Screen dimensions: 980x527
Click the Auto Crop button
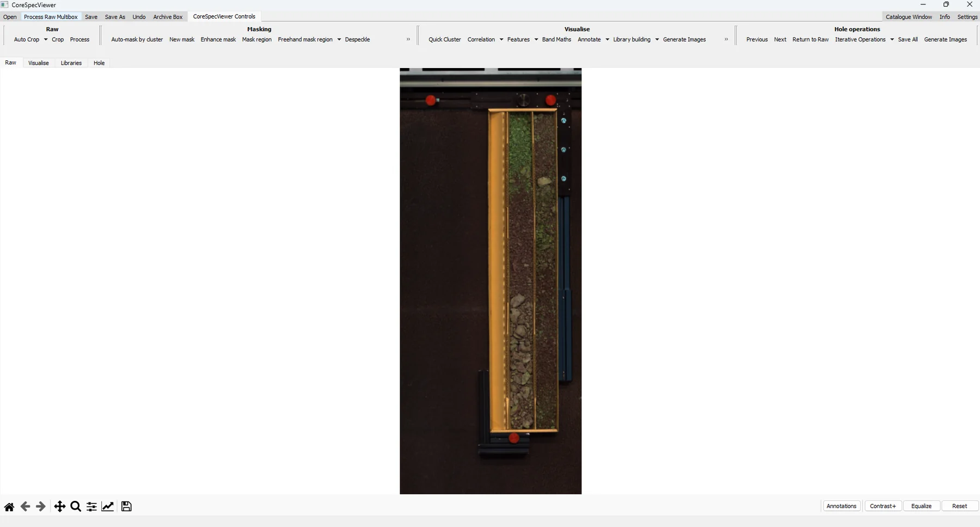pos(27,40)
